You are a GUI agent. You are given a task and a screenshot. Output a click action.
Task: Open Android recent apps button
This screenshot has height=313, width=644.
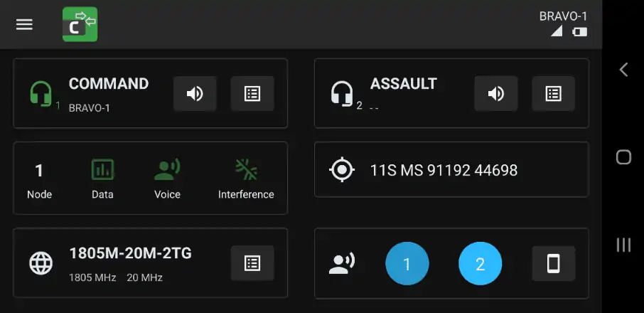coord(623,245)
